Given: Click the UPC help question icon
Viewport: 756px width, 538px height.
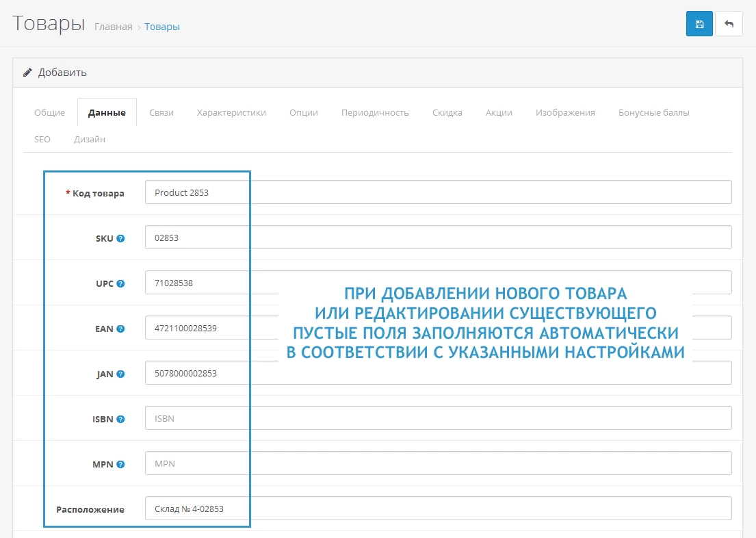Looking at the screenshot, I should click(120, 283).
